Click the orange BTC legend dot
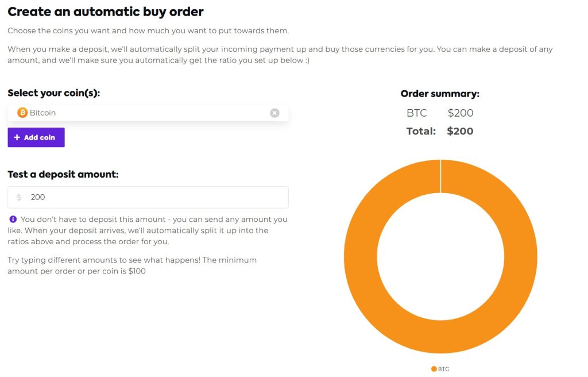Viewport: 588px width, 377px height. tap(434, 369)
